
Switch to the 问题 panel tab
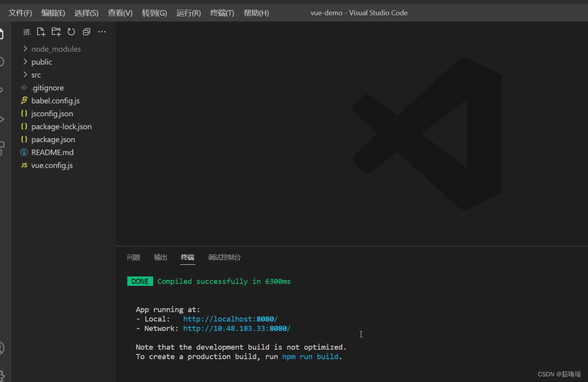pyautogui.click(x=134, y=257)
